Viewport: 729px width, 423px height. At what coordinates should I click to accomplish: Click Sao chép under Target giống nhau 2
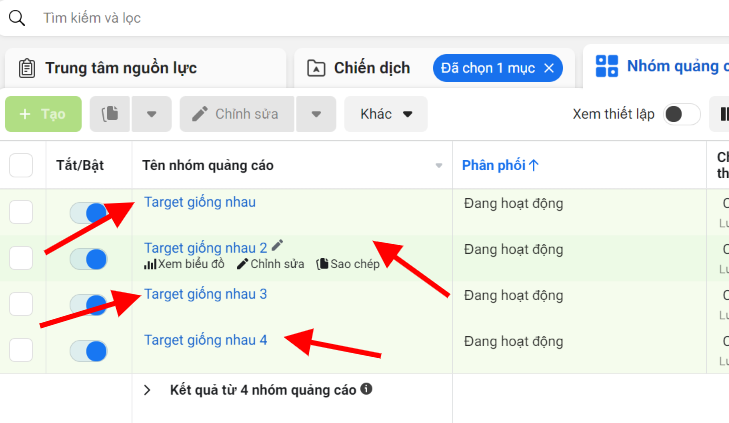[x=348, y=264]
